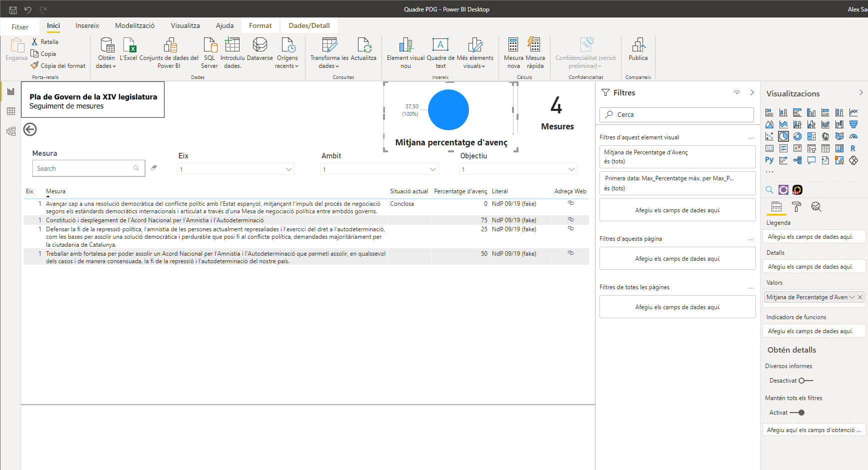Click the back arrow button on report
The width and height of the screenshot is (868, 470).
30,129
